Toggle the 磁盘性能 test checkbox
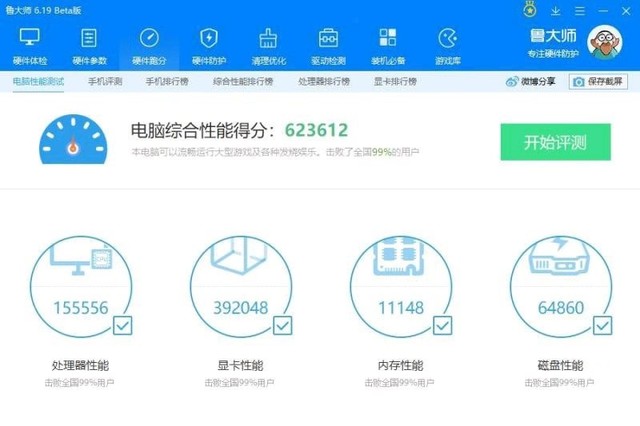640x426 pixels. pos(602,326)
